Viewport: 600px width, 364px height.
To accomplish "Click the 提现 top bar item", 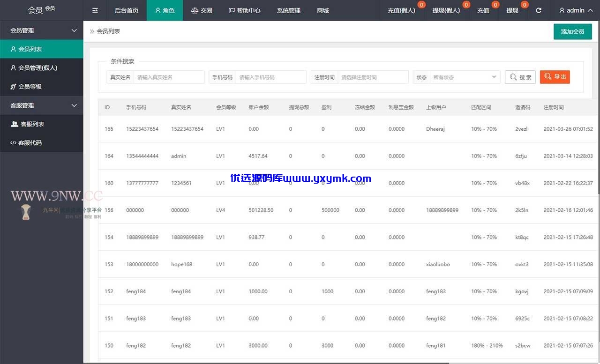I will (512, 10).
